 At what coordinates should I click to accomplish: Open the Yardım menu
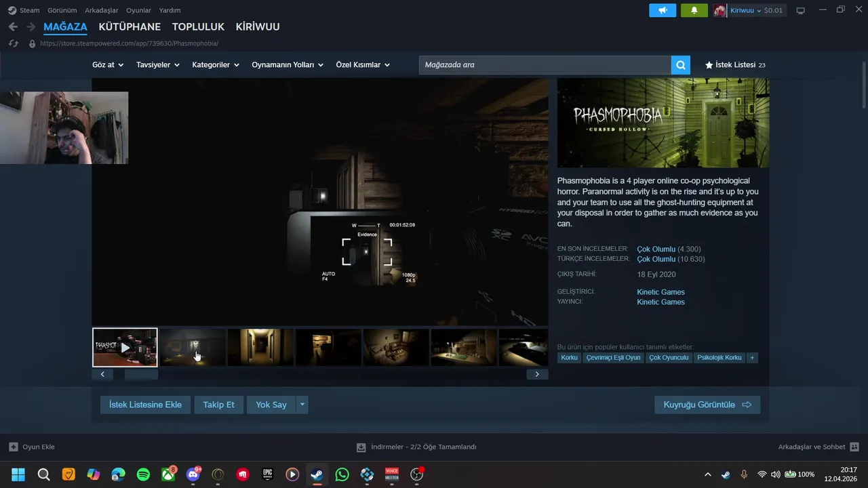170,10
